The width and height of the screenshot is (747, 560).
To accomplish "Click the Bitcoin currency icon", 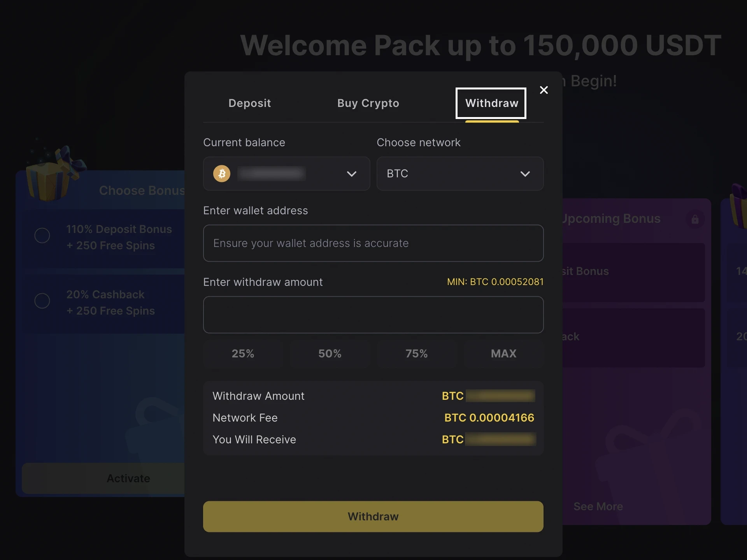I will pyautogui.click(x=222, y=173).
